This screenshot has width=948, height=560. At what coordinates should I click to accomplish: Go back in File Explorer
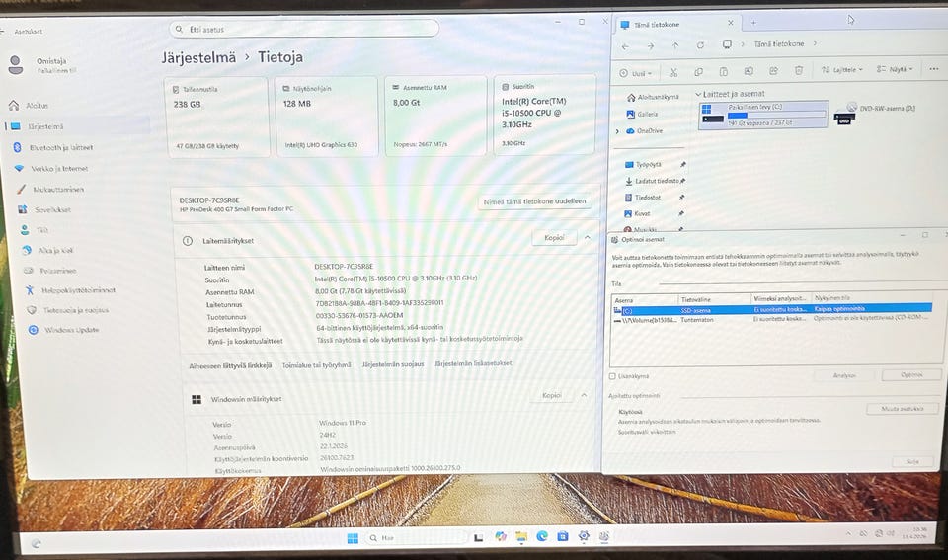coord(625,46)
